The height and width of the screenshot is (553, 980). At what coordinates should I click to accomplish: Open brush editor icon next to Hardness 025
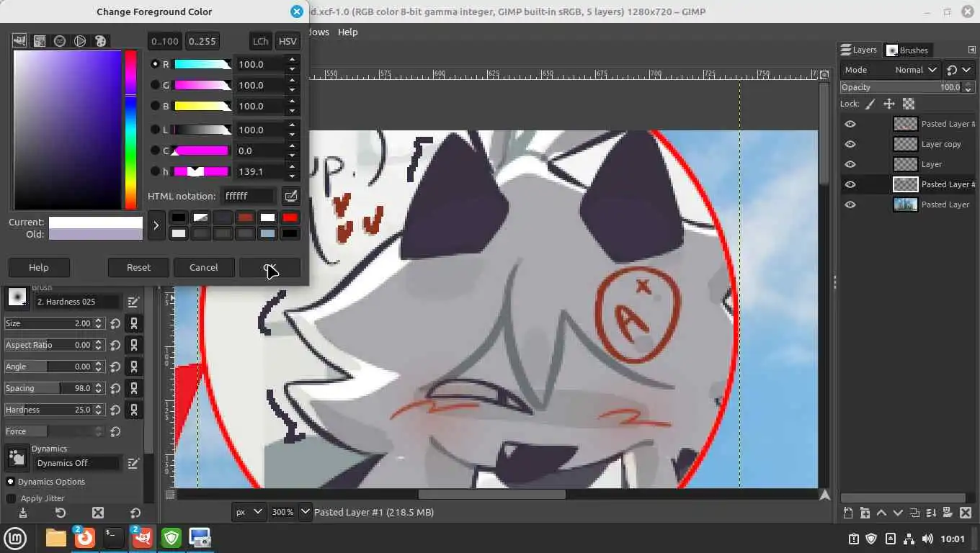133,302
